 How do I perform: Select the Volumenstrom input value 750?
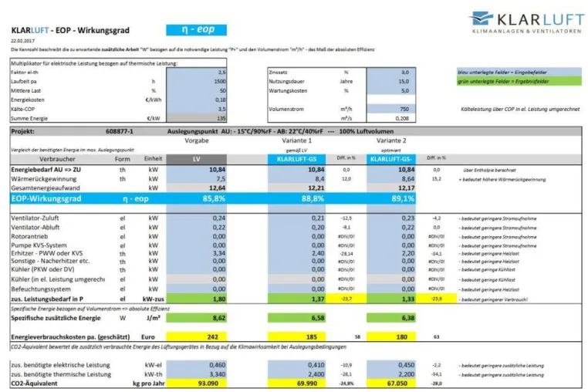390,109
